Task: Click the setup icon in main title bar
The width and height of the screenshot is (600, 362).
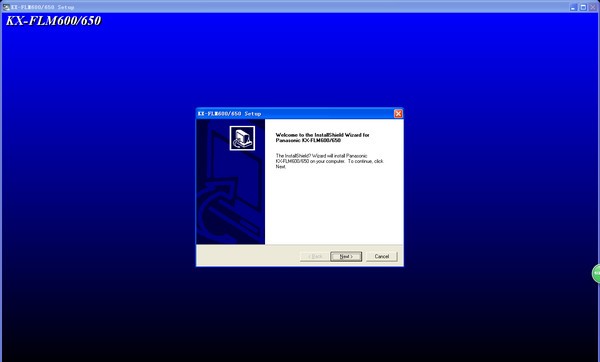Action: pos(6,7)
